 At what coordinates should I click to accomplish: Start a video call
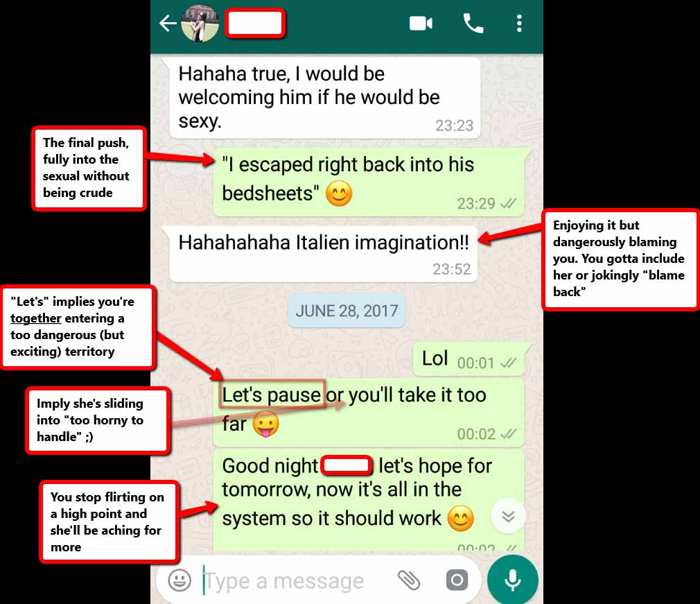(421, 24)
